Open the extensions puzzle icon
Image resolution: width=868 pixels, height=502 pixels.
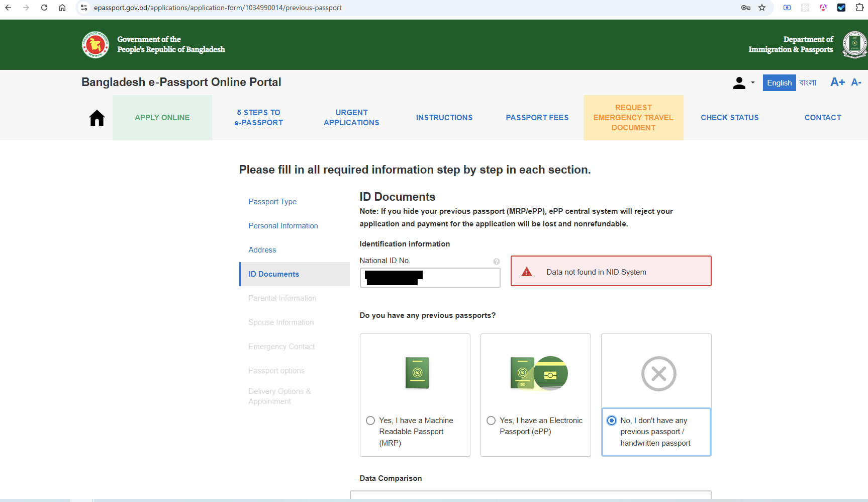[x=859, y=8]
